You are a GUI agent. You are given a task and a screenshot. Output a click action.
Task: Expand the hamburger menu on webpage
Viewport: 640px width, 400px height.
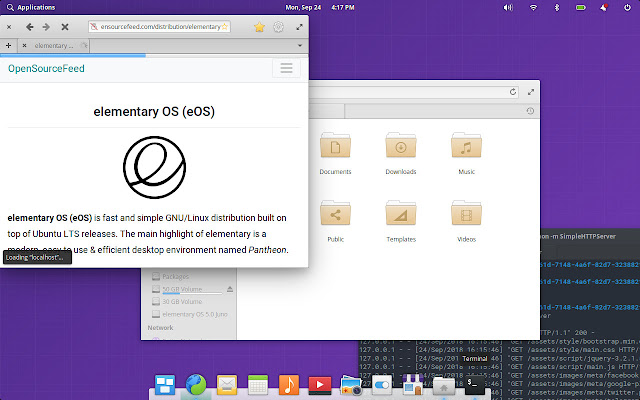[286, 68]
